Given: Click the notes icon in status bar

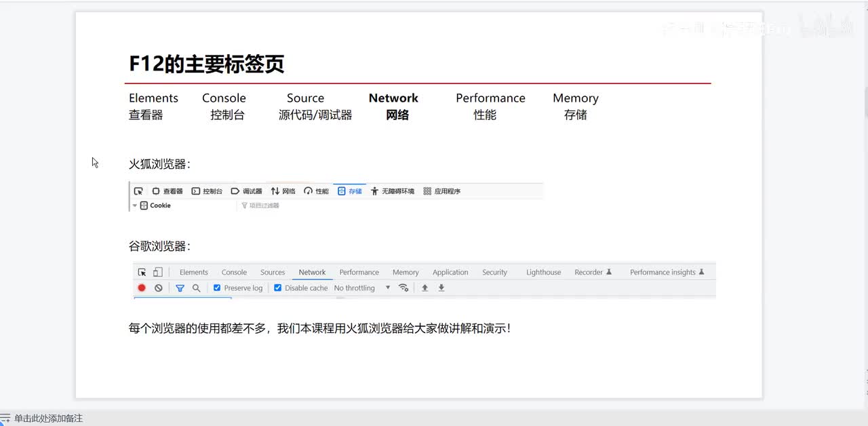Looking at the screenshot, I should [5, 419].
